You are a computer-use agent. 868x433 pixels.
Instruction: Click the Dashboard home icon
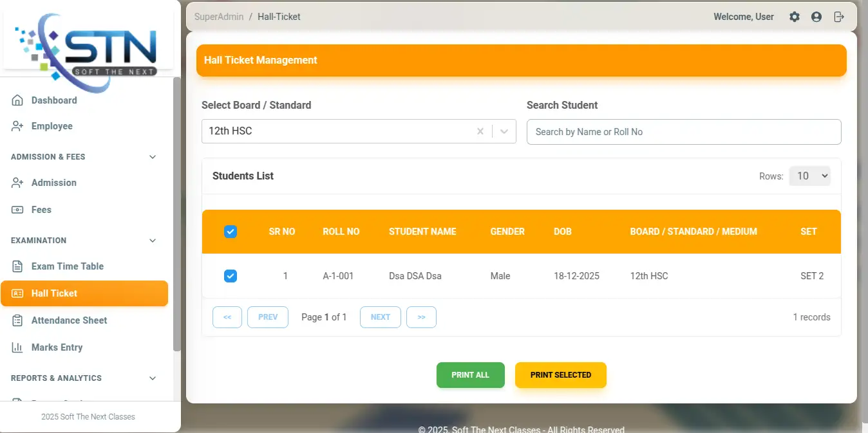pyautogui.click(x=17, y=100)
